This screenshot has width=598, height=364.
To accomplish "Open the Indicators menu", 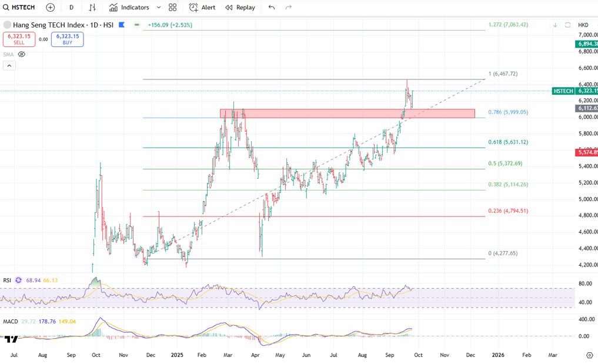I will pos(129,7).
